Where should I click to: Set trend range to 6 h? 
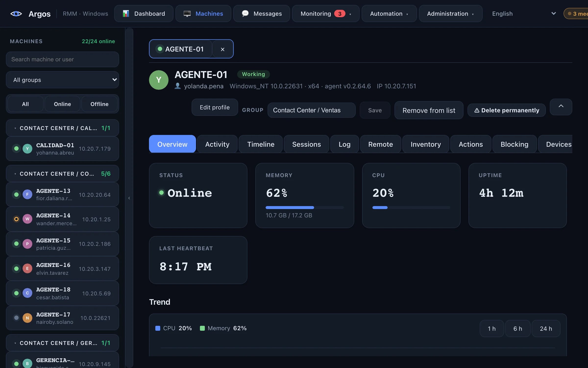(x=518, y=329)
